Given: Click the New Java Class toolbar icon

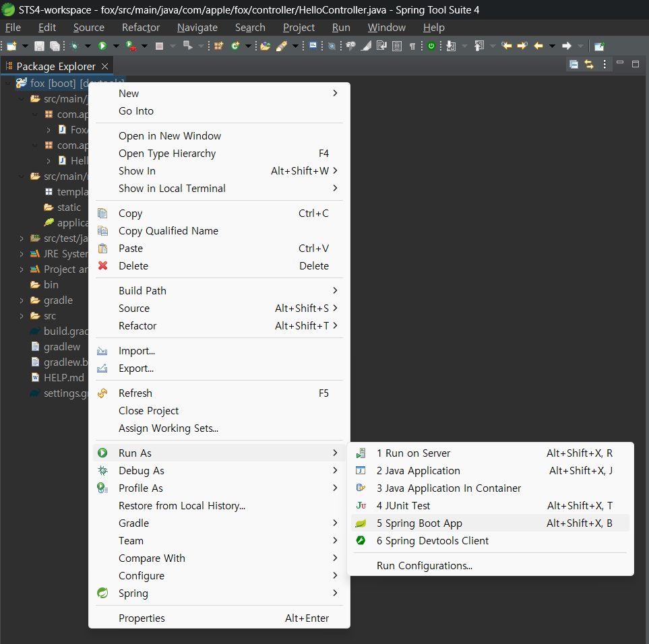Looking at the screenshot, I should pos(235,46).
